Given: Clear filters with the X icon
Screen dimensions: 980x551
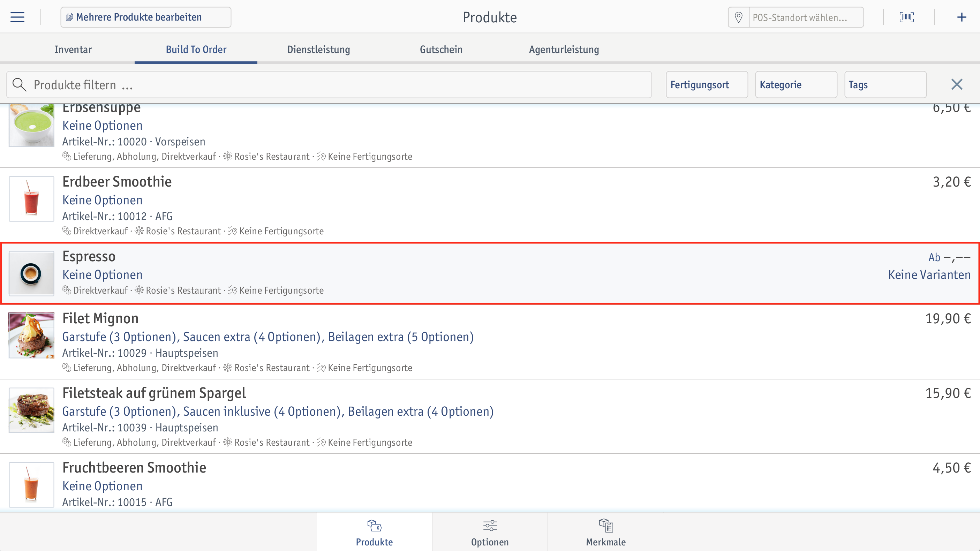Looking at the screenshot, I should tap(957, 84).
